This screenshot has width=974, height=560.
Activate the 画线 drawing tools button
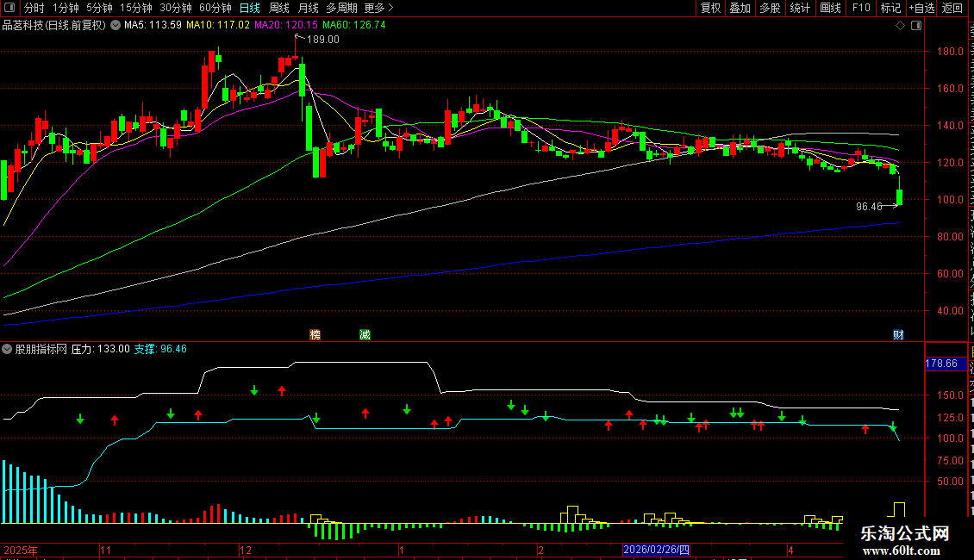tap(831, 8)
